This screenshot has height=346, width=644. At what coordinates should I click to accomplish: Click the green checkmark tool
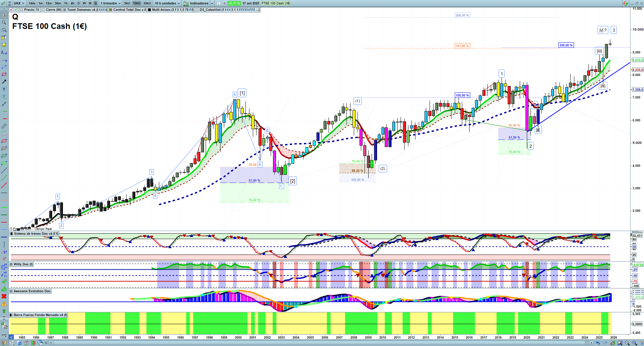coord(4,281)
